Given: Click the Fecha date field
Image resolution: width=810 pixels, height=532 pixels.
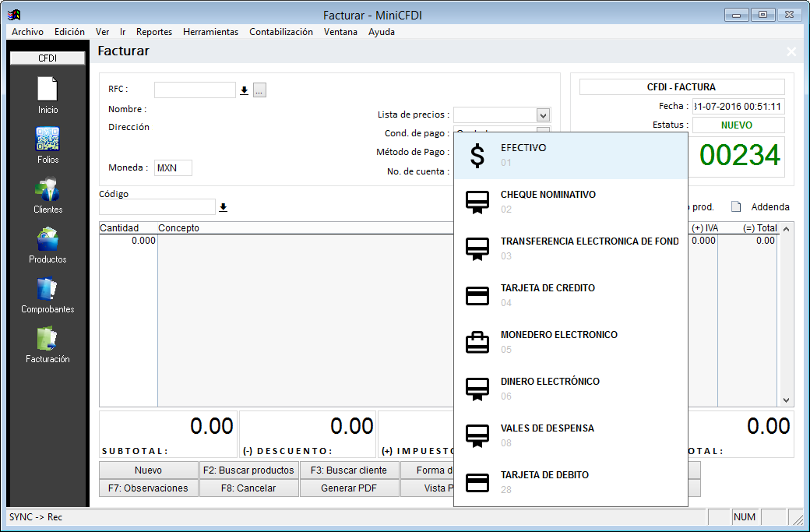Looking at the screenshot, I should click(738, 107).
